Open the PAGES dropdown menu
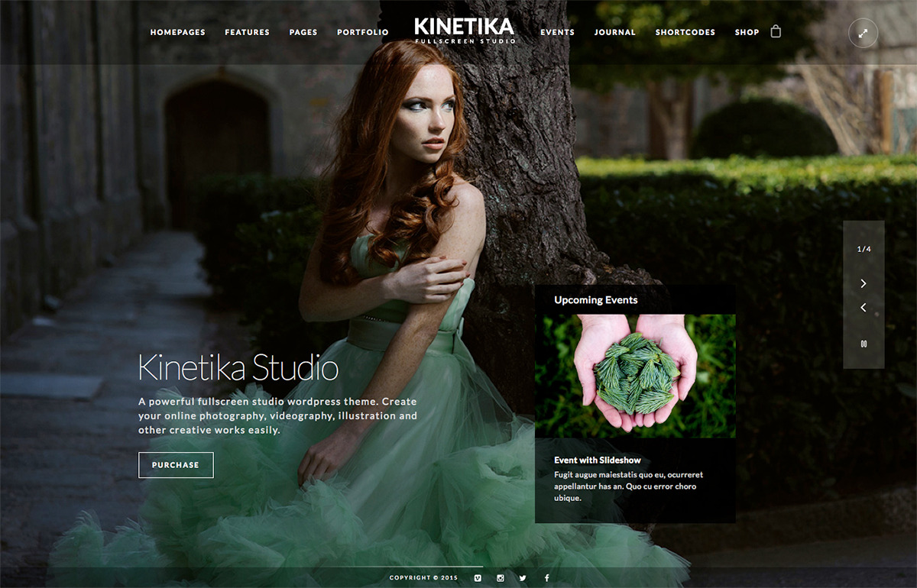Screen dimensions: 917x588 (303, 32)
